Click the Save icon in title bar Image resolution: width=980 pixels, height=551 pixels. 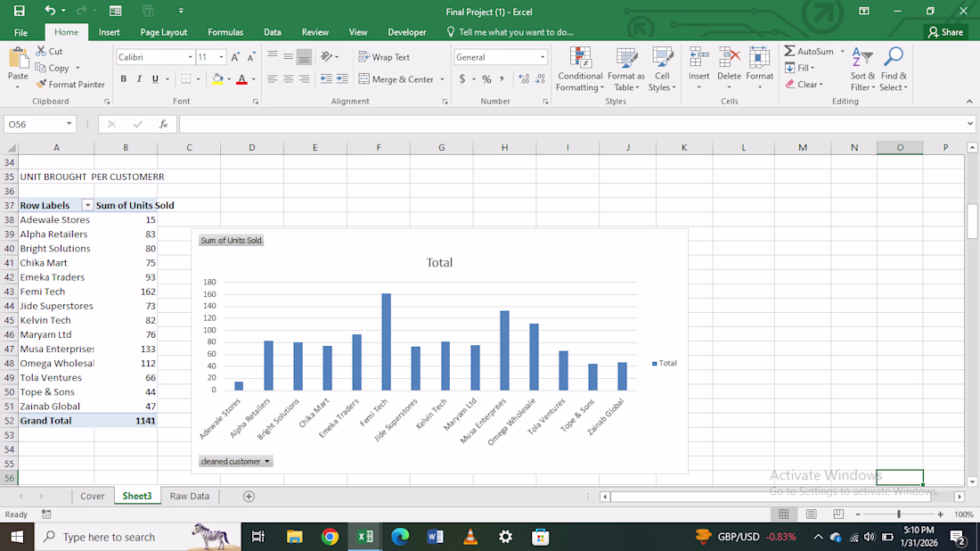click(x=20, y=11)
